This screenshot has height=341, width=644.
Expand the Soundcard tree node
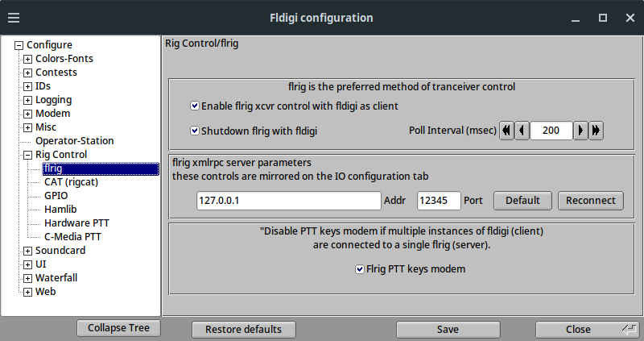click(x=28, y=251)
